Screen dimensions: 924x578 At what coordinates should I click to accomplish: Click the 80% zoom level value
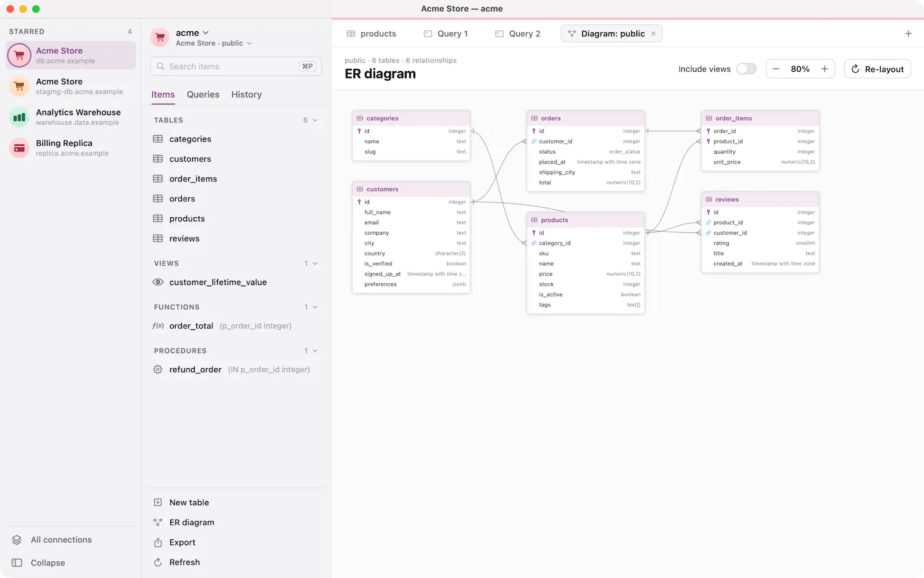coord(800,69)
